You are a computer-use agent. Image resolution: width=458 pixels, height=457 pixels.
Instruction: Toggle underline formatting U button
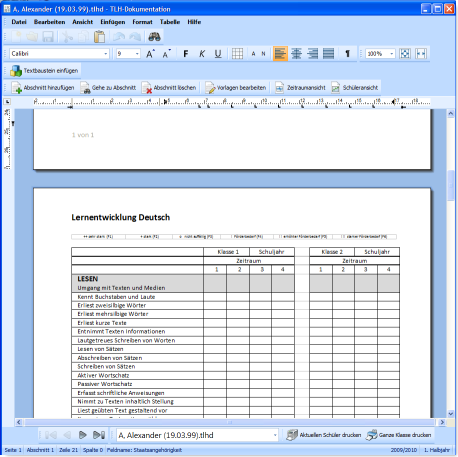[x=218, y=54]
